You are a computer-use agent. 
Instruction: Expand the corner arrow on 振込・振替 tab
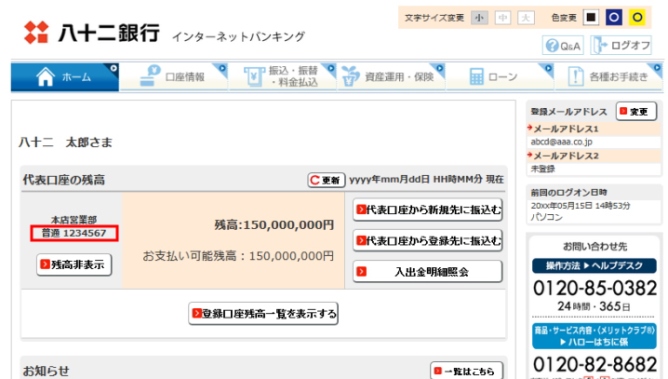point(331,69)
